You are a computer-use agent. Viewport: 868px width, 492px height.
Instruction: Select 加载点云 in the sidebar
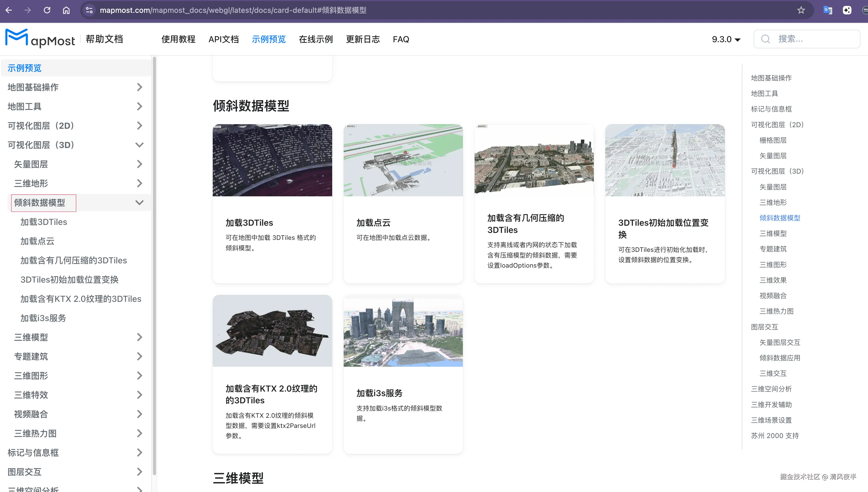(x=37, y=241)
